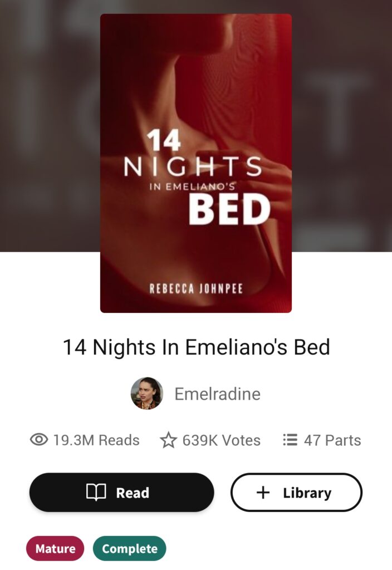Select the Mature tag
This screenshot has width=392, height=570.
coord(55,548)
